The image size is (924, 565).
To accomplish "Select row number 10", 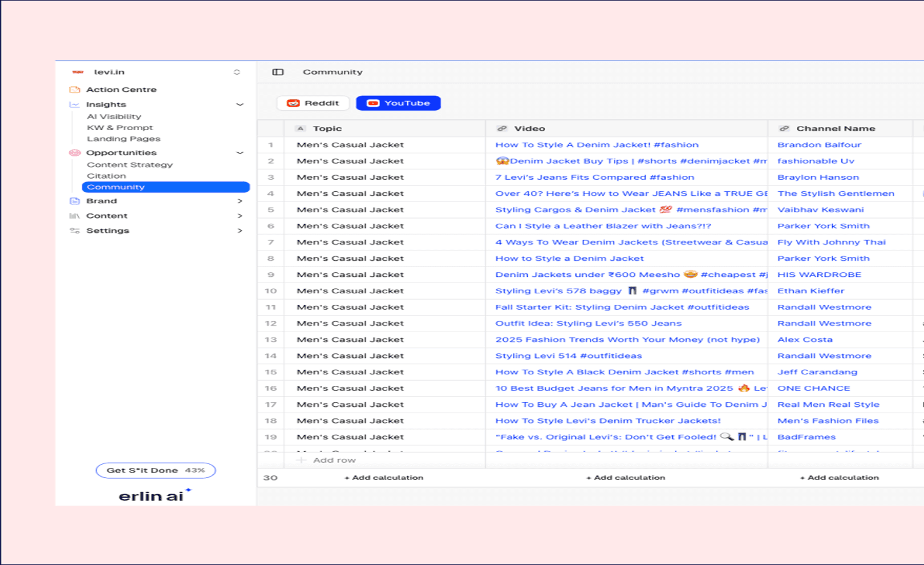I will point(270,291).
